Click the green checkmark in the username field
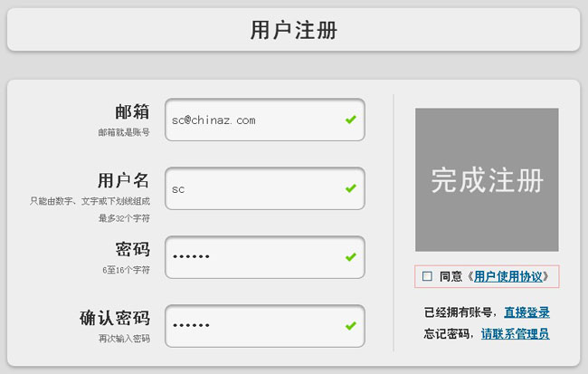Viewport: 588px width, 374px height. coord(350,188)
